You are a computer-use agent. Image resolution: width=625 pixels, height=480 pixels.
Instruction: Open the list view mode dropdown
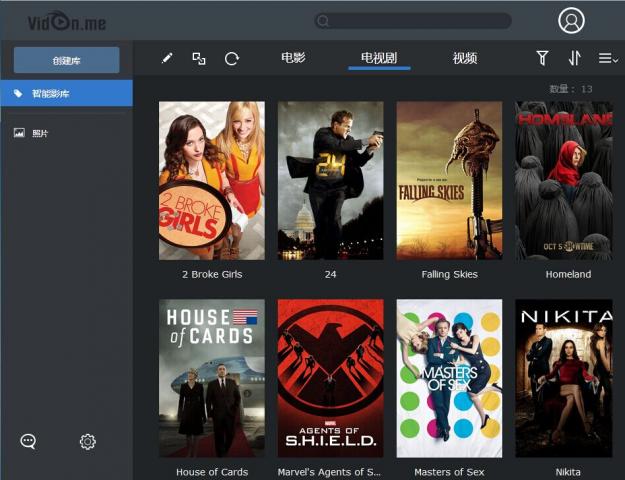click(x=608, y=59)
